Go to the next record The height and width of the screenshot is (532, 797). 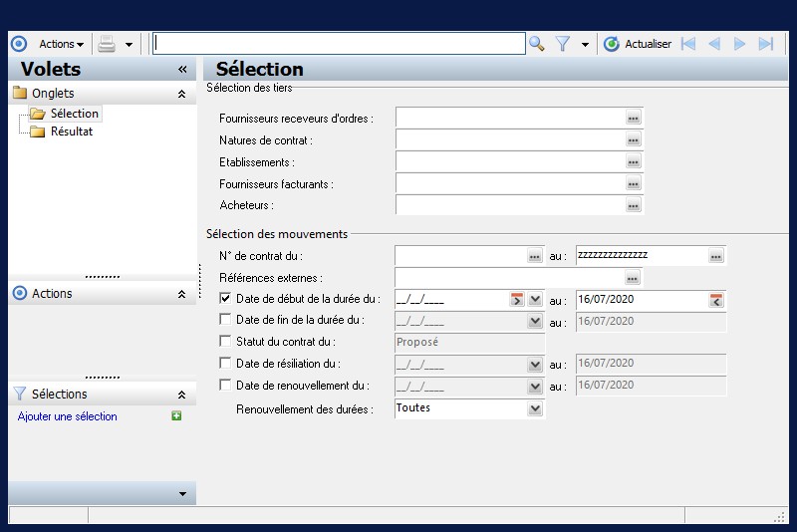pos(739,44)
